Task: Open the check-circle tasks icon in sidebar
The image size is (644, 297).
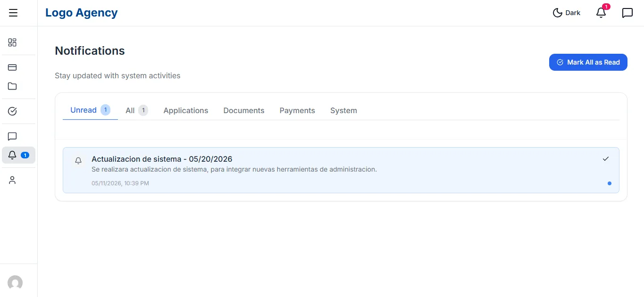Action: (12, 111)
